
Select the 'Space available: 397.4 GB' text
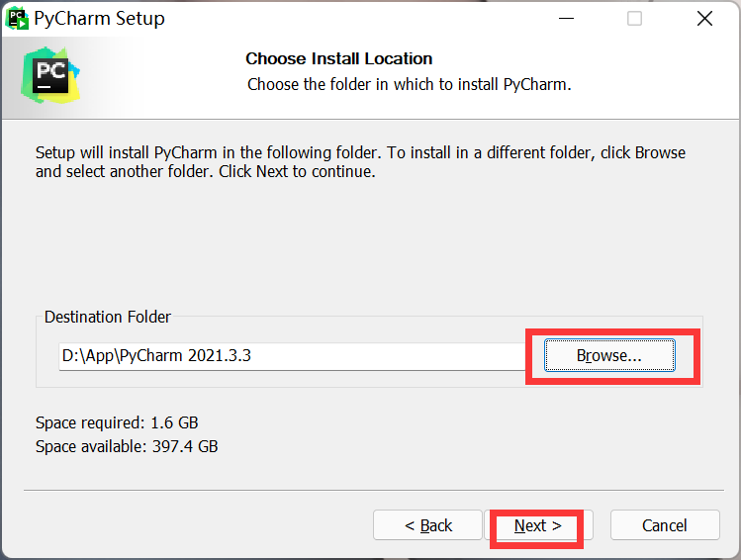tap(127, 446)
